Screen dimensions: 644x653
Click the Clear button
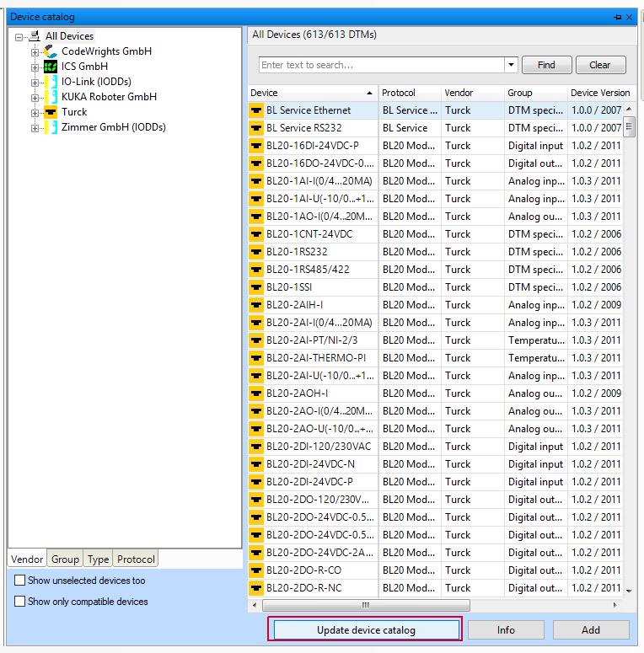(600, 65)
